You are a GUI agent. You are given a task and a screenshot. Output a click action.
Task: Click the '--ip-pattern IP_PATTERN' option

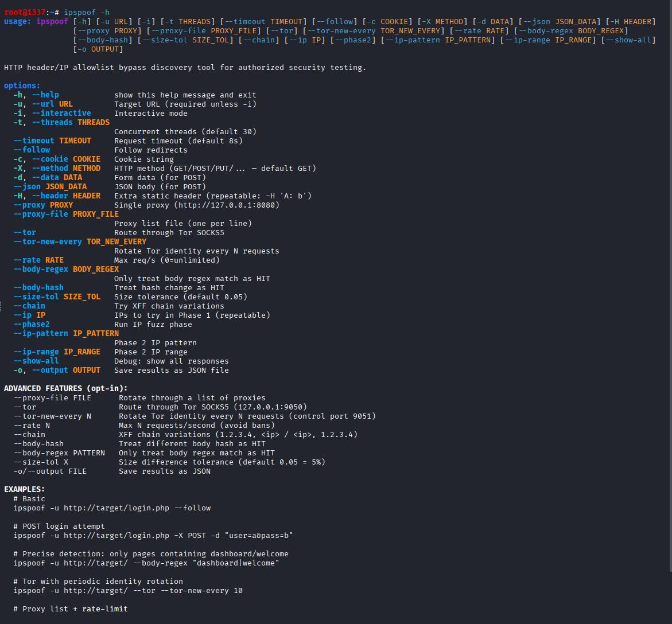[66, 334]
